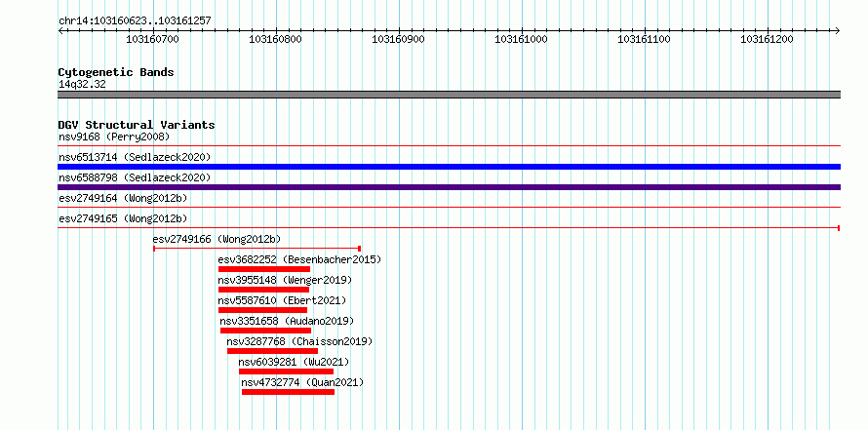This screenshot has height=430, width=868.
Task: Click the blue nsv6513714 variant bar
Action: click(449, 167)
